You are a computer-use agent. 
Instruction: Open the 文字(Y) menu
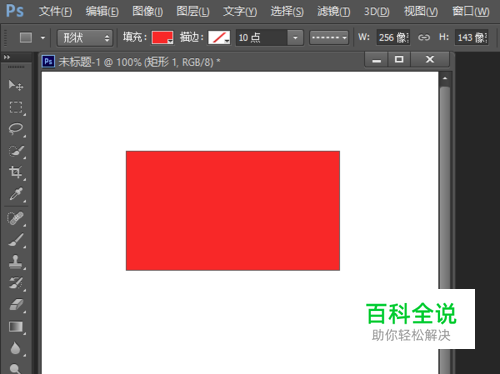pos(240,12)
